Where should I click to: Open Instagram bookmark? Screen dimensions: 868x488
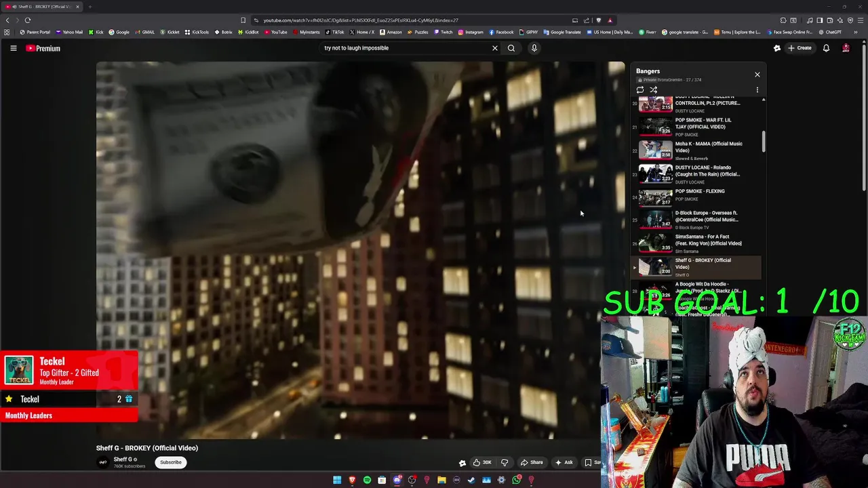tap(471, 32)
